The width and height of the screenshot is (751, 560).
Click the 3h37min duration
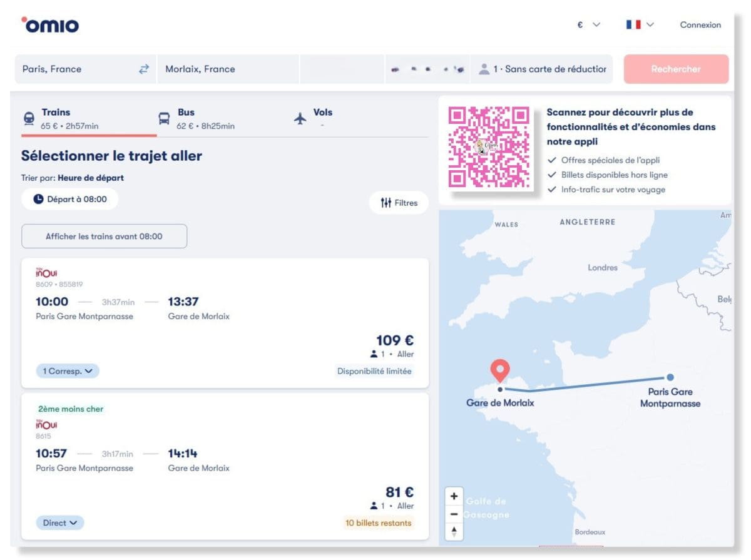pos(118,302)
